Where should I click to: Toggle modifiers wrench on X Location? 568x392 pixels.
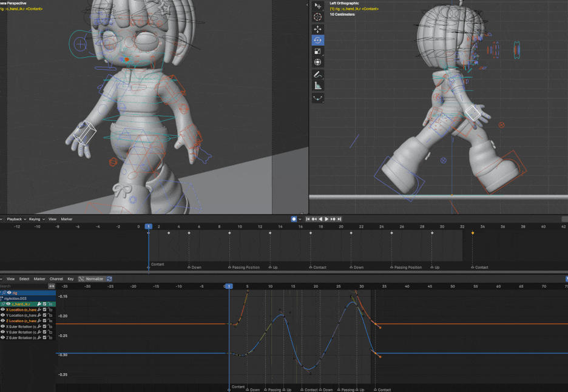pos(39,309)
